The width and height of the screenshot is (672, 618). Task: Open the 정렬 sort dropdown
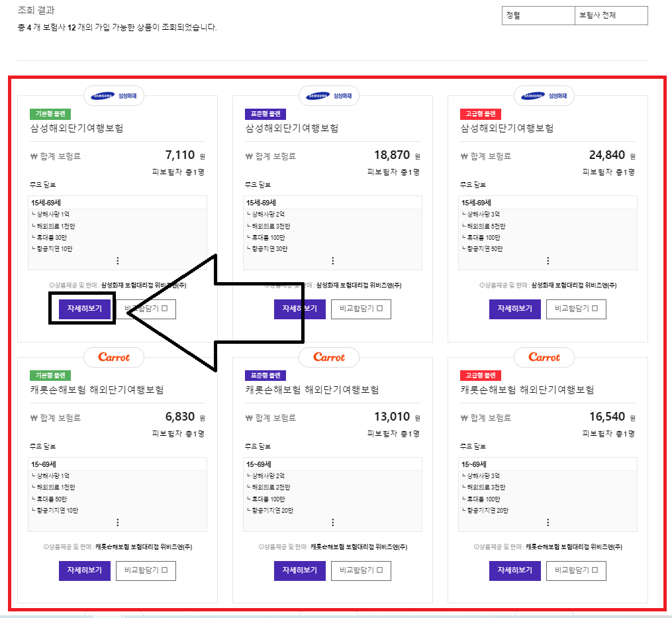click(538, 15)
